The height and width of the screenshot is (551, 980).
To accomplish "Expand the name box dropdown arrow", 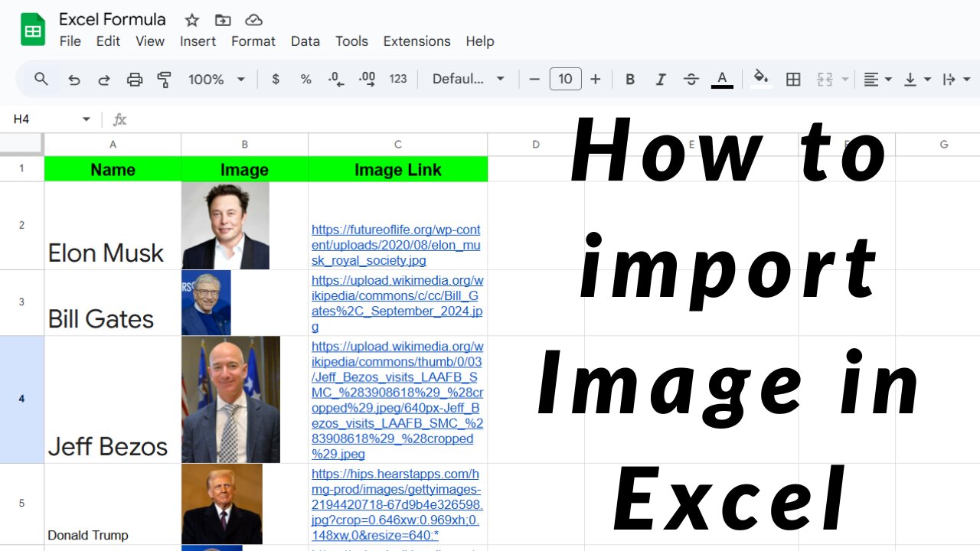I will coord(86,119).
